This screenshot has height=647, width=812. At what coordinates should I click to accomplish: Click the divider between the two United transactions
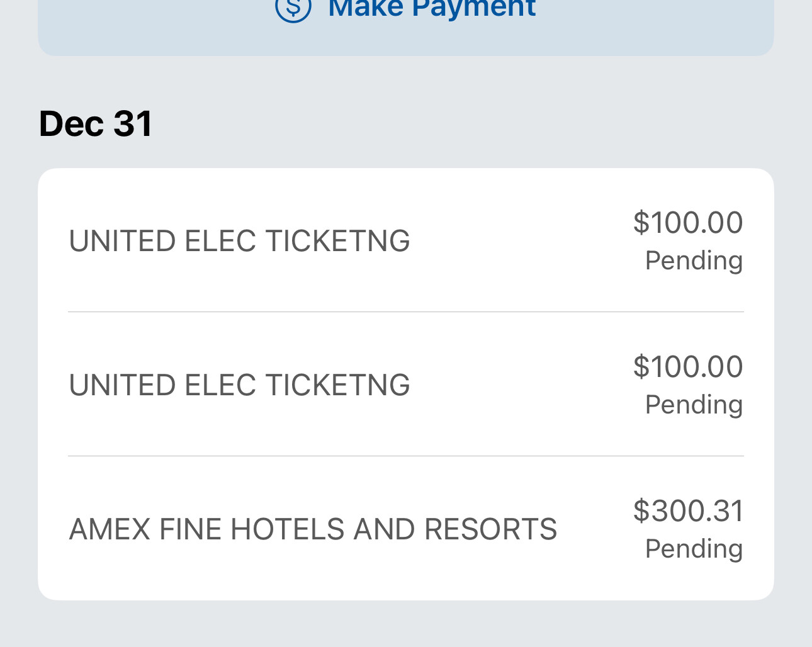point(405,312)
